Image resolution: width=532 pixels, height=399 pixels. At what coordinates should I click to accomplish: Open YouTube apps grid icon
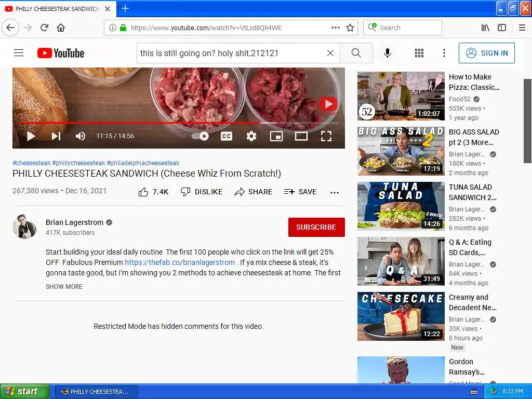(x=419, y=53)
